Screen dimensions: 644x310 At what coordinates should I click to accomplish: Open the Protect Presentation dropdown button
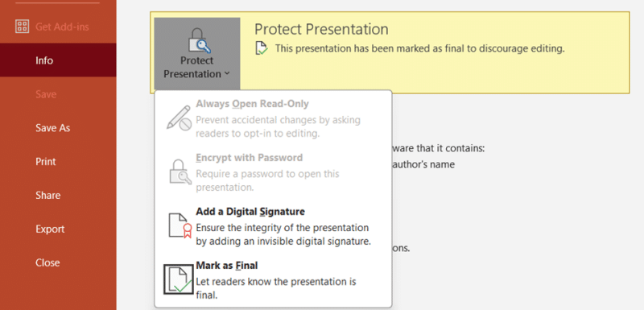197,54
